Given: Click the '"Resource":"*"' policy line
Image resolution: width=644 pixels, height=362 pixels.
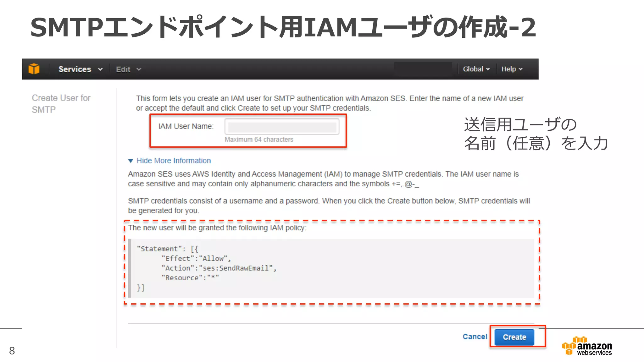Looking at the screenshot, I should point(190,278).
